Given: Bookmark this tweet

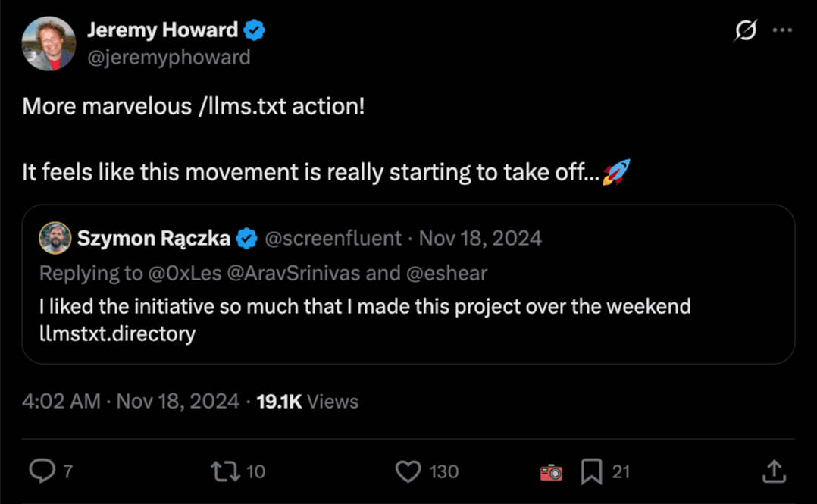Looking at the screenshot, I should [591, 471].
